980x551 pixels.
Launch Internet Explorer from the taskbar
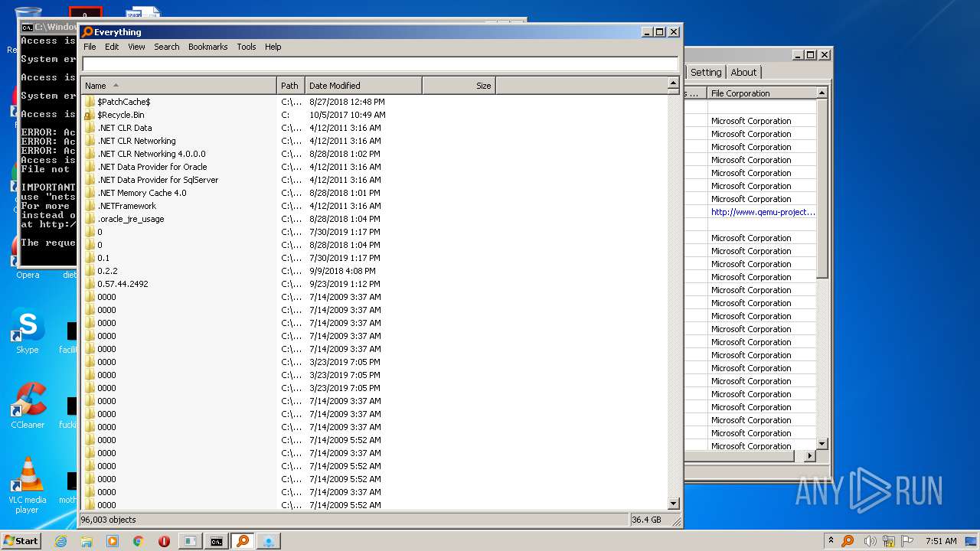60,541
